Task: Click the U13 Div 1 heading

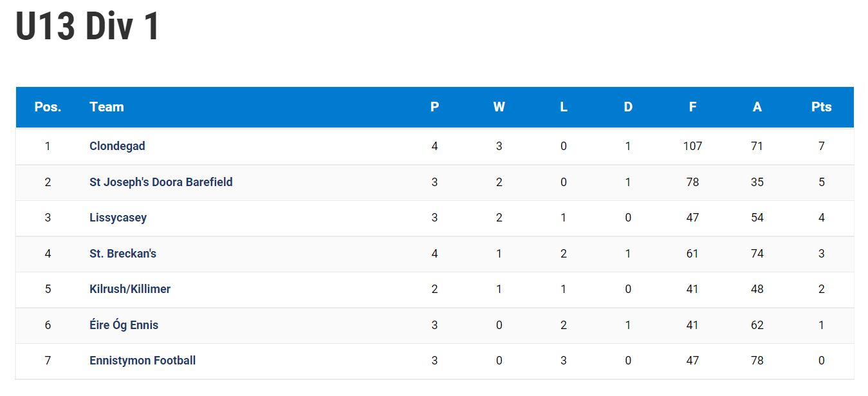Action: 88,27
